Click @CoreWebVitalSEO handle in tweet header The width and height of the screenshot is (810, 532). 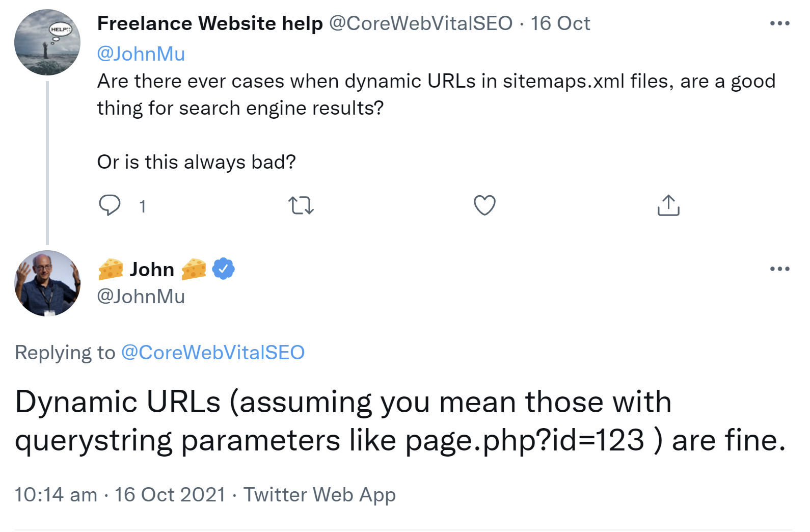pyautogui.click(x=422, y=23)
